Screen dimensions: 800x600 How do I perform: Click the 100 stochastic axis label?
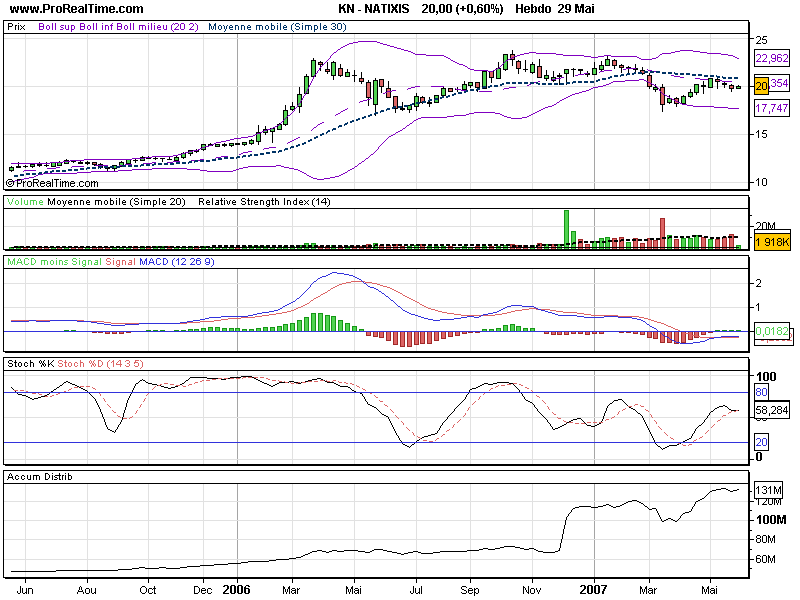(x=766, y=377)
